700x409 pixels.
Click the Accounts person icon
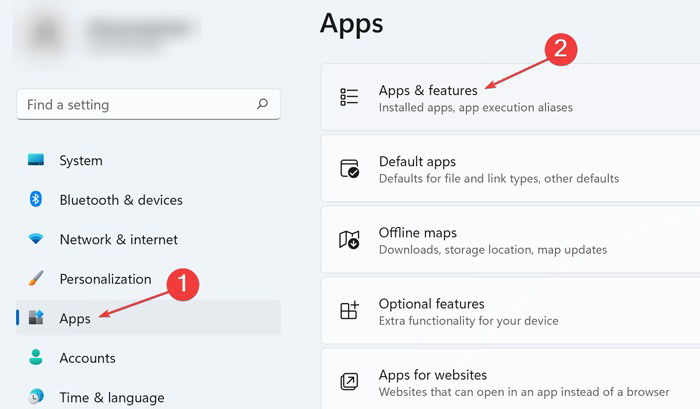click(36, 357)
